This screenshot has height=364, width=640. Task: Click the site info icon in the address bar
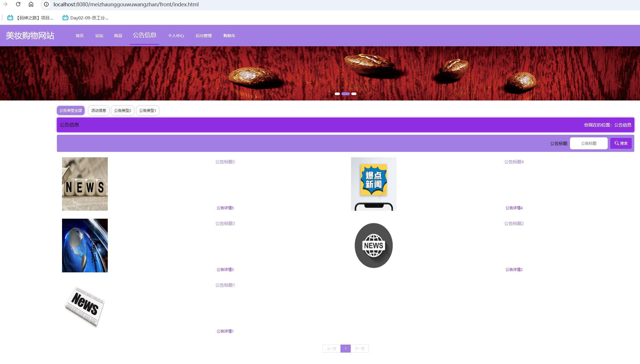46,4
